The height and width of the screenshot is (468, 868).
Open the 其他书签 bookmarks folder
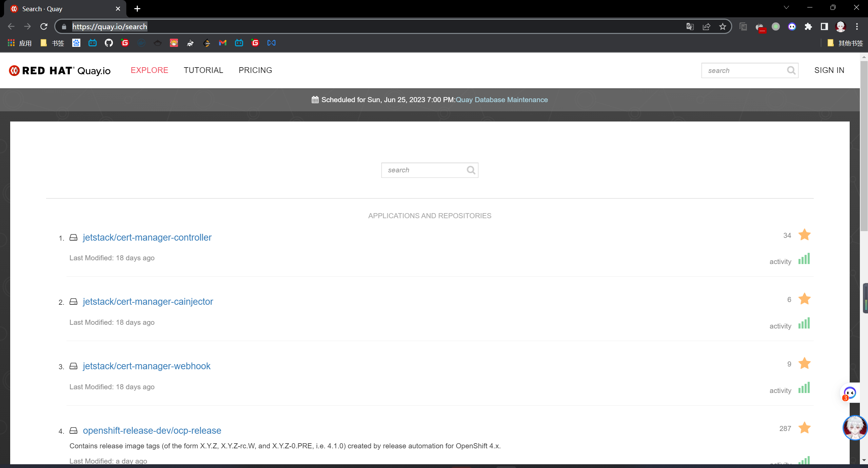tap(845, 43)
